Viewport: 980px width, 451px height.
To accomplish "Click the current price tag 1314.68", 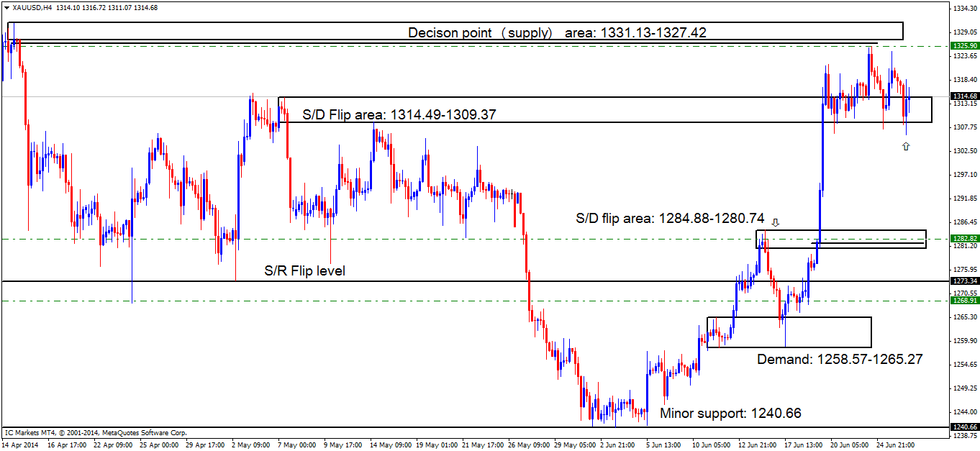I will [x=963, y=96].
